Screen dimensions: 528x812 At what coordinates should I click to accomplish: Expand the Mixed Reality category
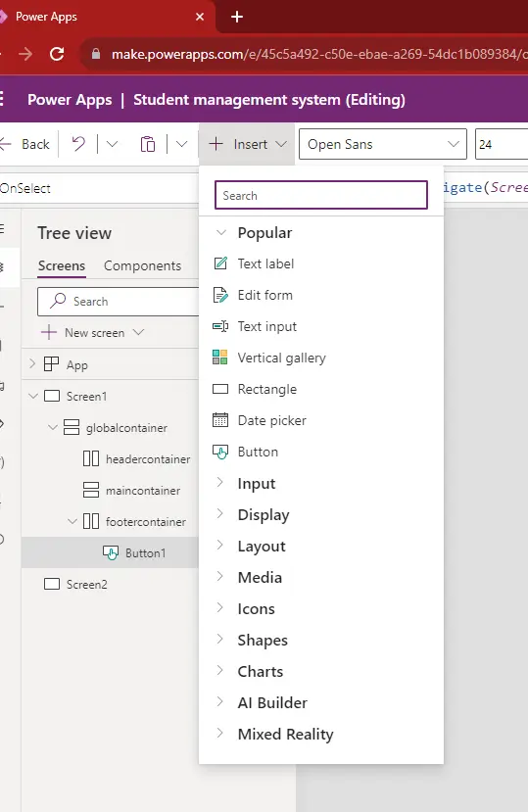(220, 734)
